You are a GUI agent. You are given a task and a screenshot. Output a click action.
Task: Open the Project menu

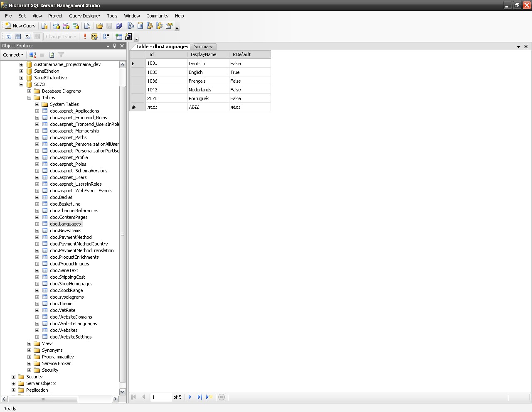[x=55, y=16]
